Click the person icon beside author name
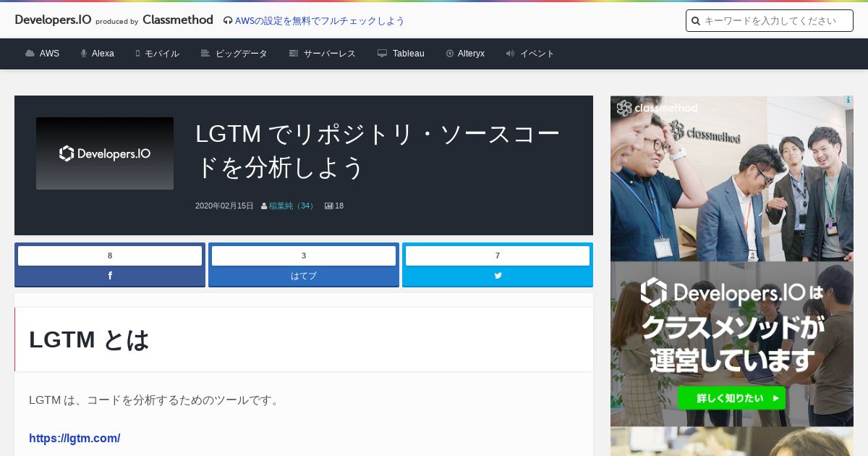 click(264, 206)
